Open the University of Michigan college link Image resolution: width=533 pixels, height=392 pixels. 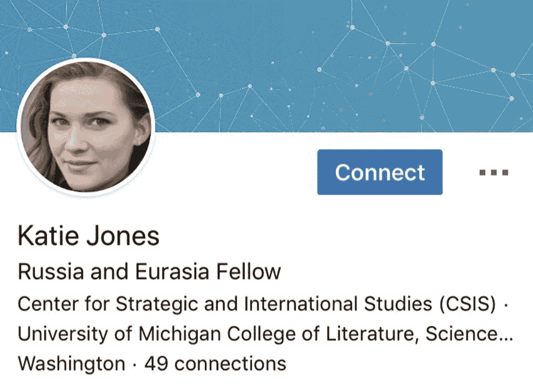[264, 334]
